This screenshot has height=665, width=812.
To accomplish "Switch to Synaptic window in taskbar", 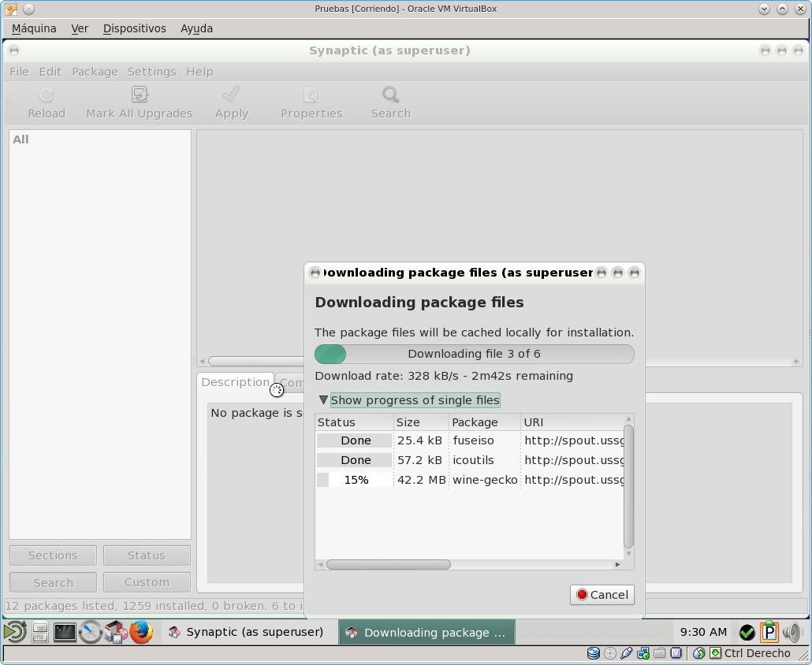I will (x=246, y=632).
